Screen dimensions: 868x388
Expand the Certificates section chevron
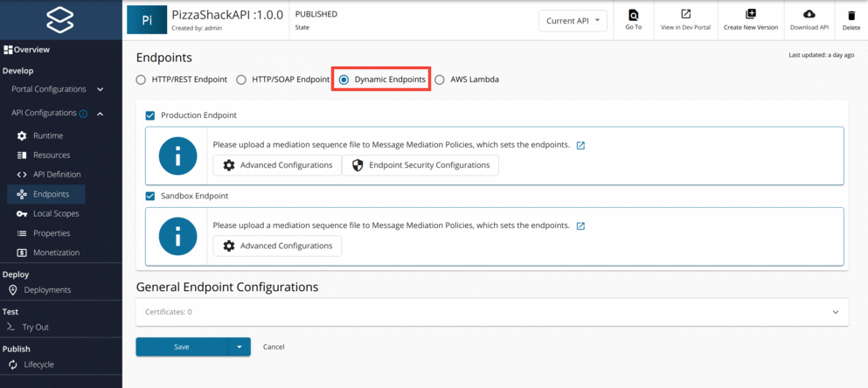[835, 312]
